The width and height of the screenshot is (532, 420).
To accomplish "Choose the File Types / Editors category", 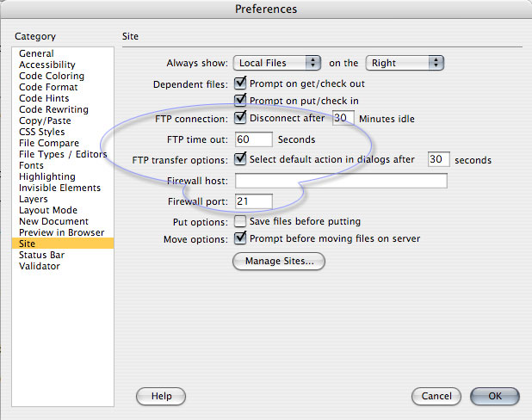I will click(63, 154).
